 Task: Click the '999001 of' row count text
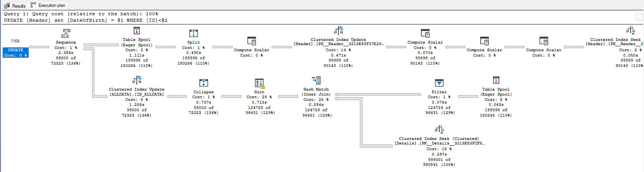point(439,160)
